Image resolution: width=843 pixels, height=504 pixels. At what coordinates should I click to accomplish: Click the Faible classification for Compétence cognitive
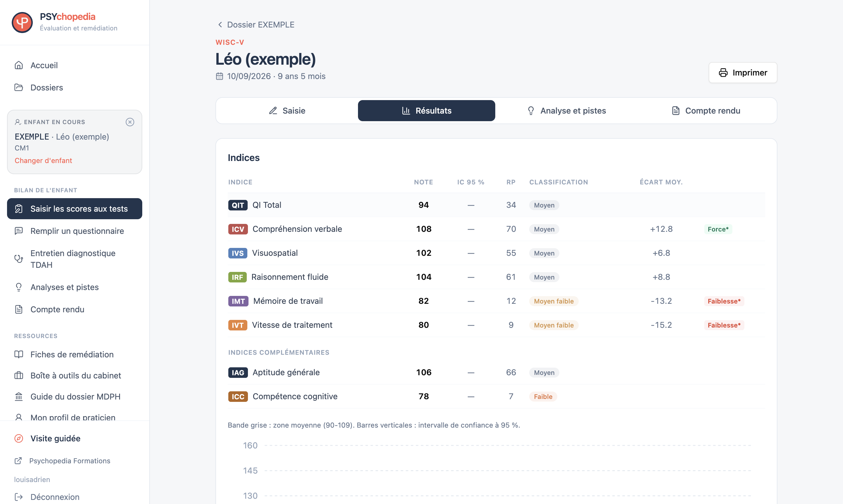click(x=543, y=397)
